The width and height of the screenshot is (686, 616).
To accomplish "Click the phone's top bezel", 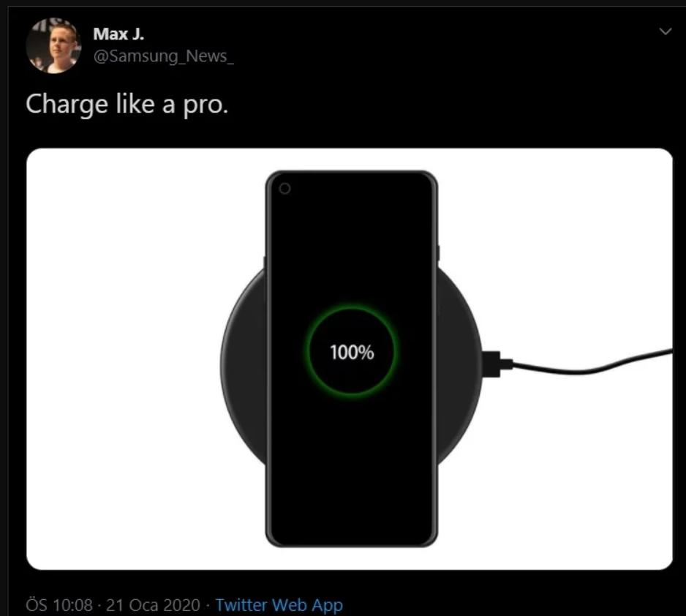I will [351, 173].
